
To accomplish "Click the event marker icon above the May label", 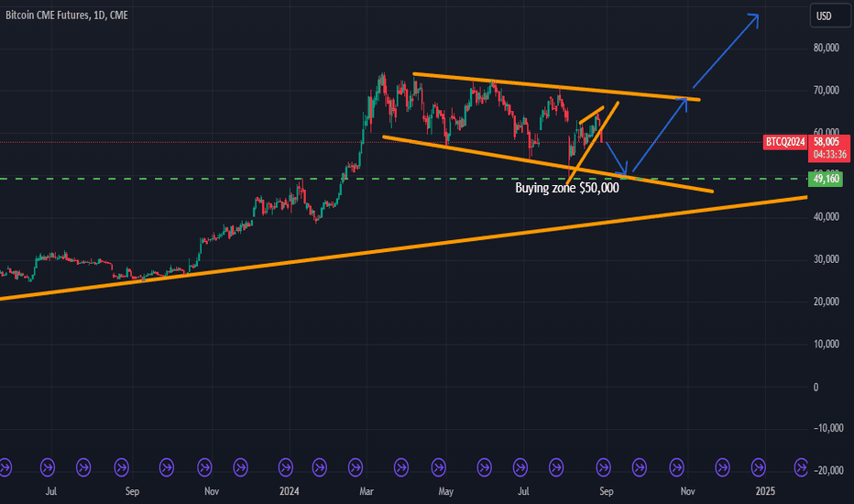I will [x=438, y=467].
